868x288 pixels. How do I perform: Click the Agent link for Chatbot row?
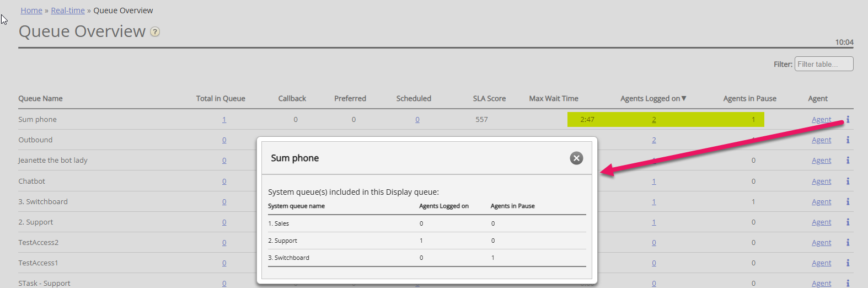point(821,182)
